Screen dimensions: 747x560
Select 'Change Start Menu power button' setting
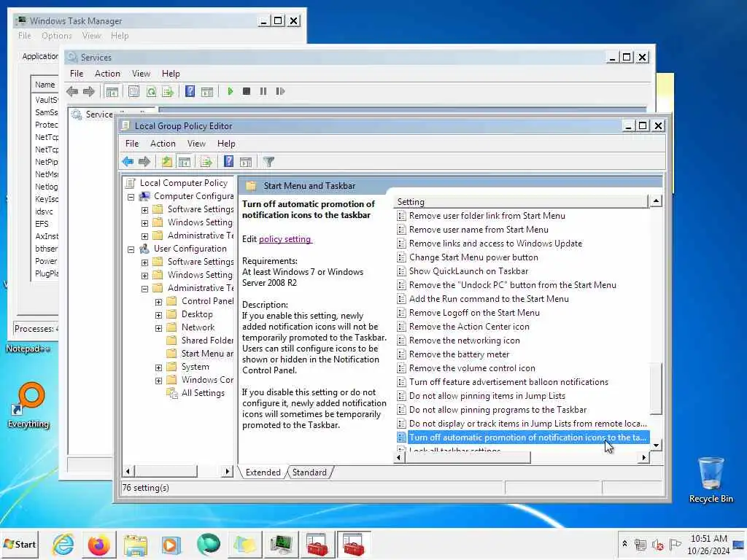473,257
